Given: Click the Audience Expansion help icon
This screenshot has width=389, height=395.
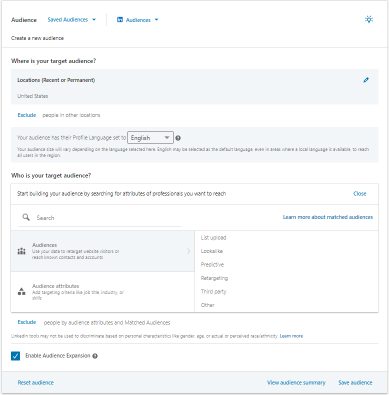Looking at the screenshot, I should coord(95,356).
